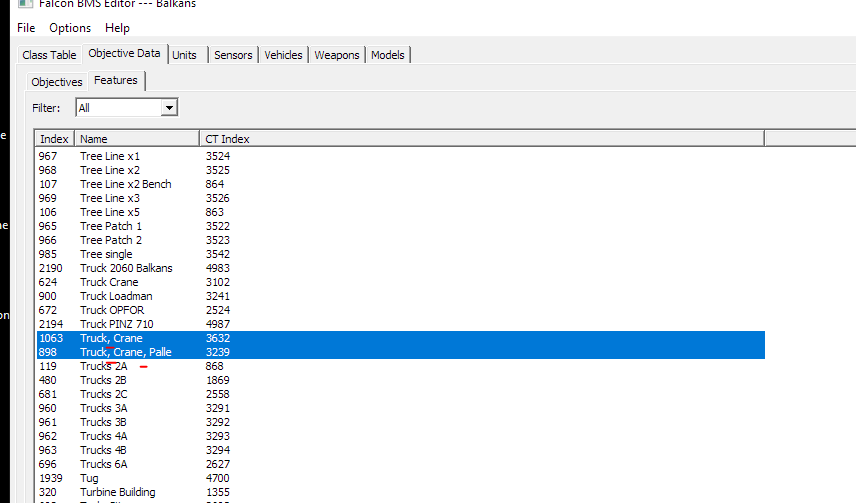Select the Trucks 6A row
The image size is (856, 503).
400,464
